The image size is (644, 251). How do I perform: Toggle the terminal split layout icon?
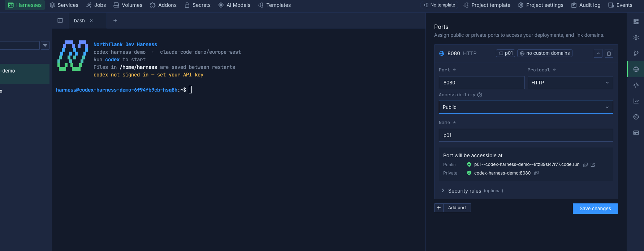[x=60, y=21]
